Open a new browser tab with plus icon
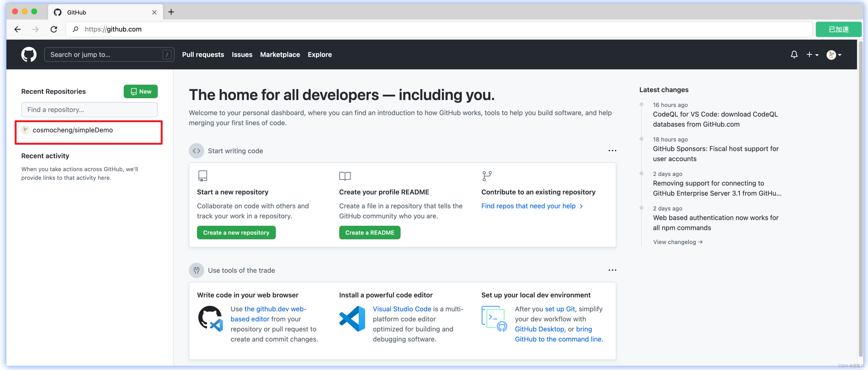Viewport: 868px width, 370px height. [171, 12]
